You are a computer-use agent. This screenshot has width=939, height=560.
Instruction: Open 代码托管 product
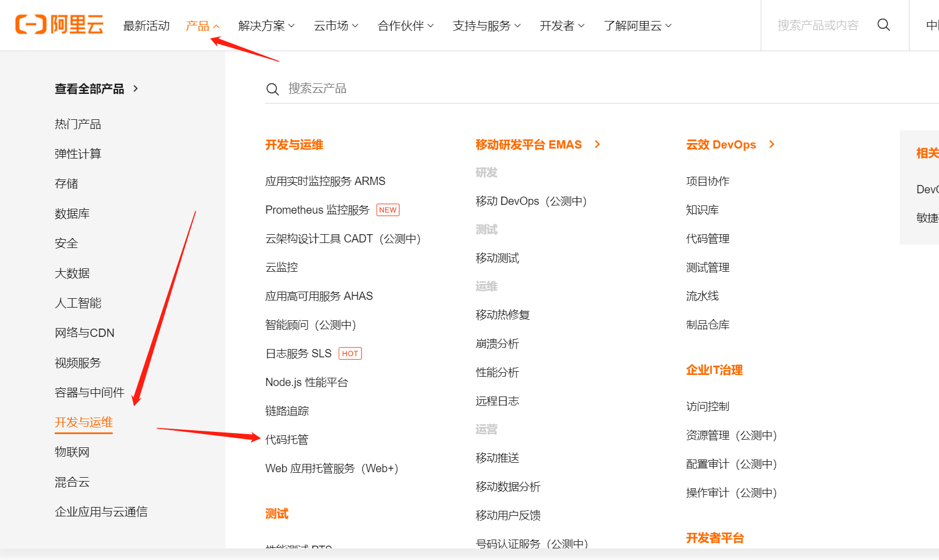[287, 440]
